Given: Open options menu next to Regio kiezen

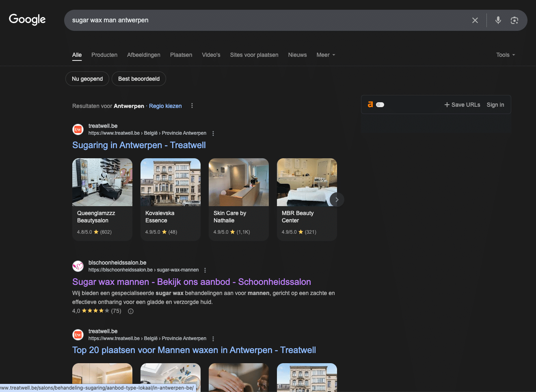Looking at the screenshot, I should [x=192, y=106].
